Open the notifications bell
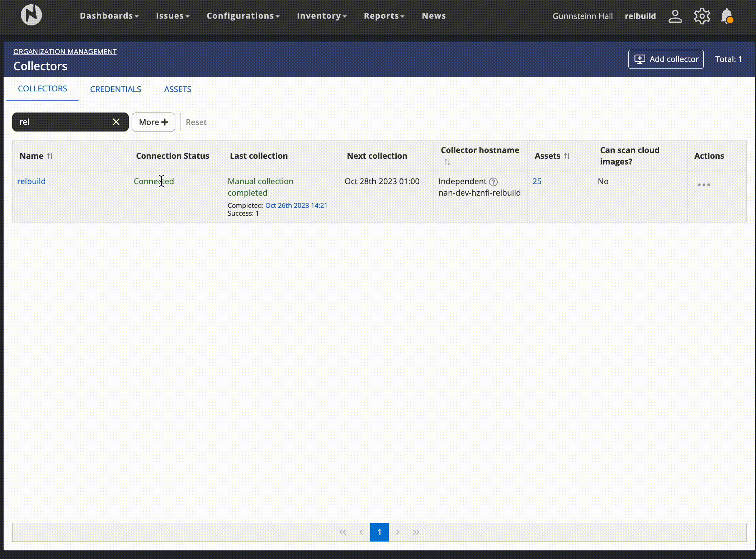756x559 pixels. point(727,16)
